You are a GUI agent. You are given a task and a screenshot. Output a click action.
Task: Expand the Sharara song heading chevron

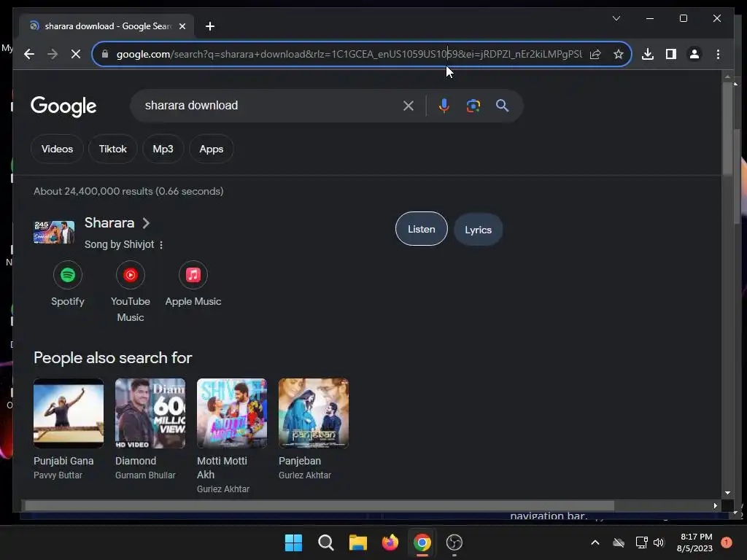coord(146,223)
